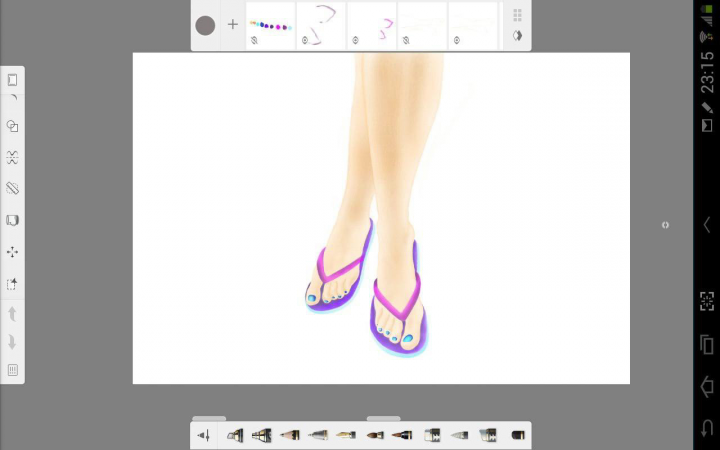The width and height of the screenshot is (720, 450).
Task: Select the layer with colored dots palette
Action: 270,25
